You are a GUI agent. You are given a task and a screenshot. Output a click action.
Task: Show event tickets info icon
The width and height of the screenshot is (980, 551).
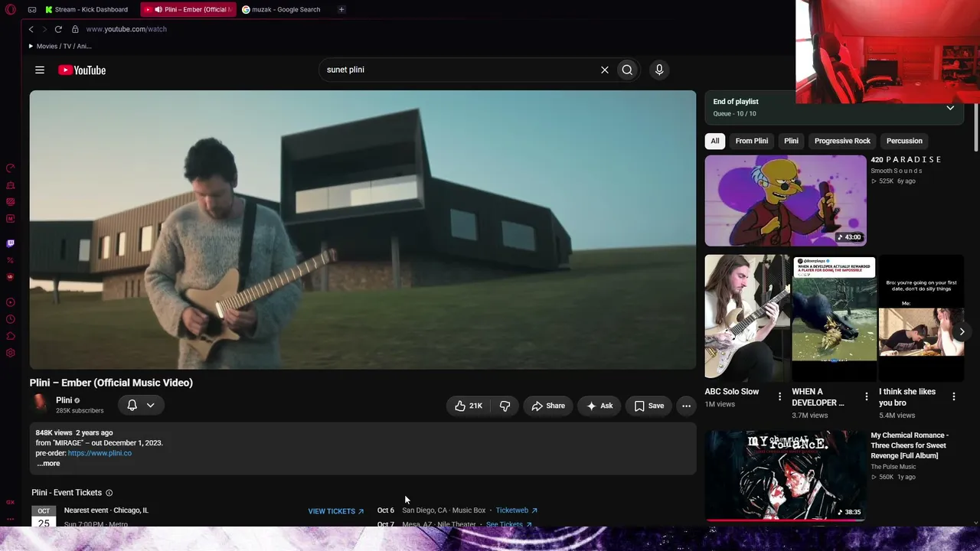[x=109, y=493]
